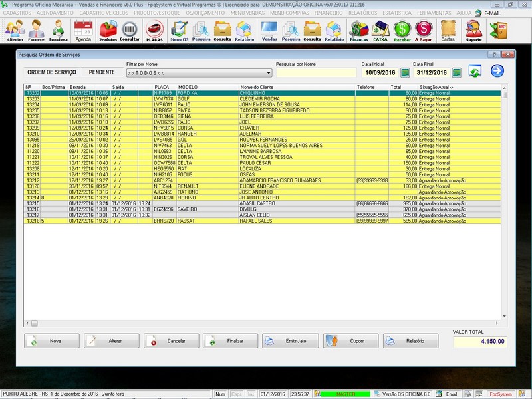532x399 pixels.
Task: Open the AGENDAMENTO menu
Action: pos(55,13)
